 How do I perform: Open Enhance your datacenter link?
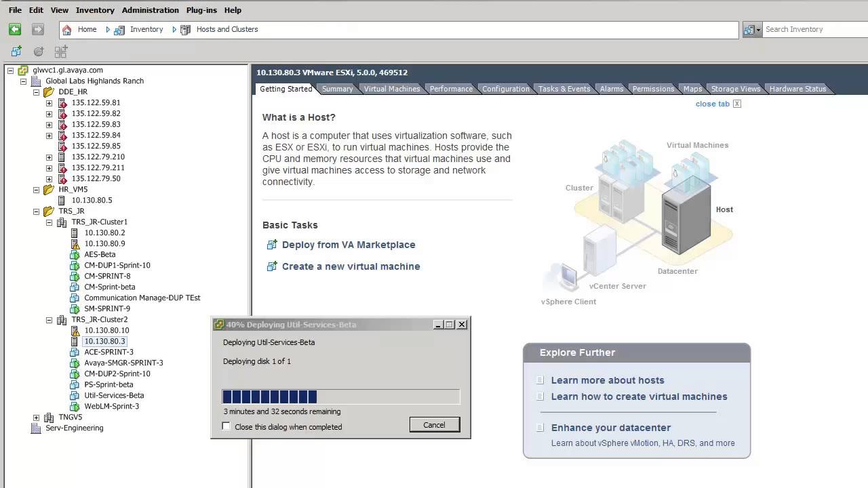pyautogui.click(x=611, y=428)
